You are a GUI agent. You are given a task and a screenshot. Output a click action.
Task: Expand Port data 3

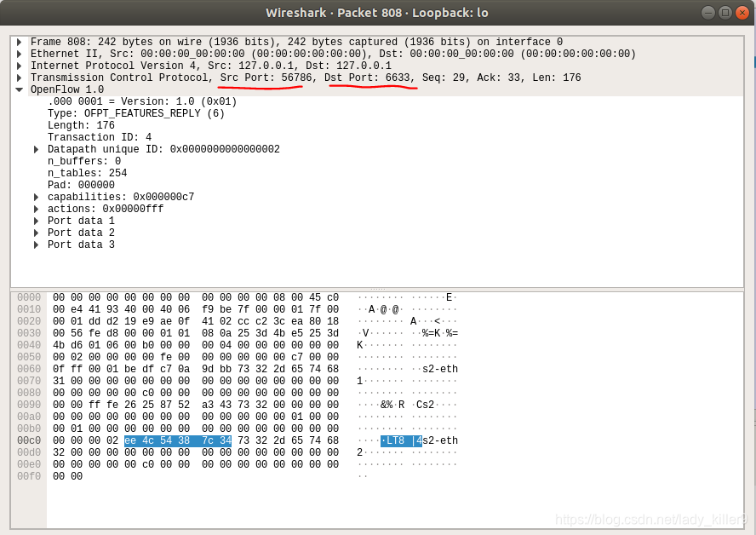[x=36, y=244]
